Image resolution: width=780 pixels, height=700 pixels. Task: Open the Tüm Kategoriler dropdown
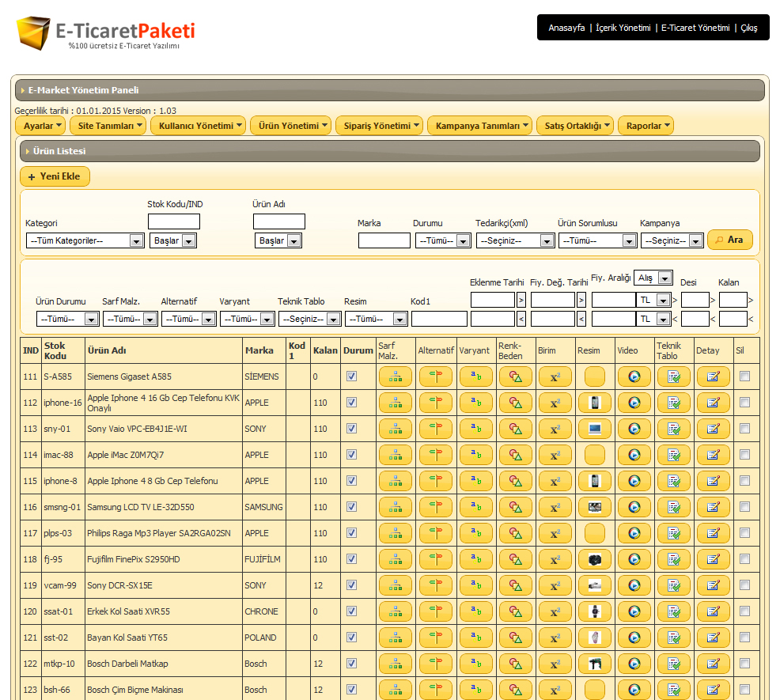tap(85, 241)
